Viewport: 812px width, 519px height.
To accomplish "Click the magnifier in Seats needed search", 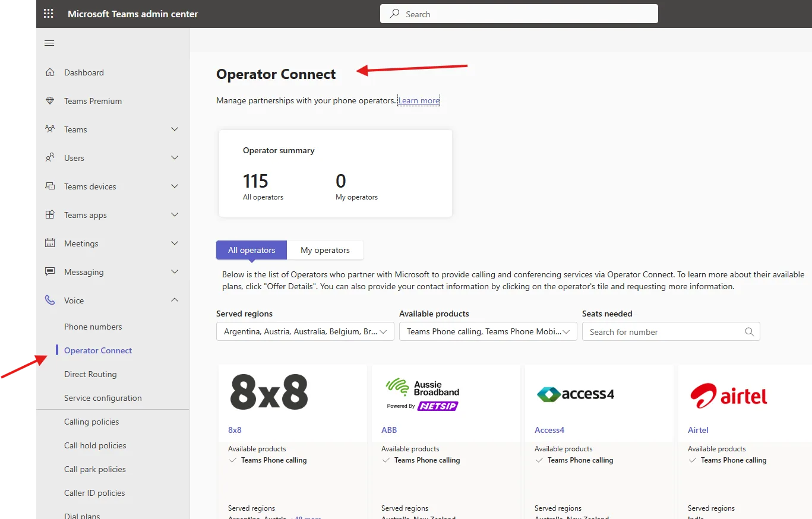I will 748,331.
